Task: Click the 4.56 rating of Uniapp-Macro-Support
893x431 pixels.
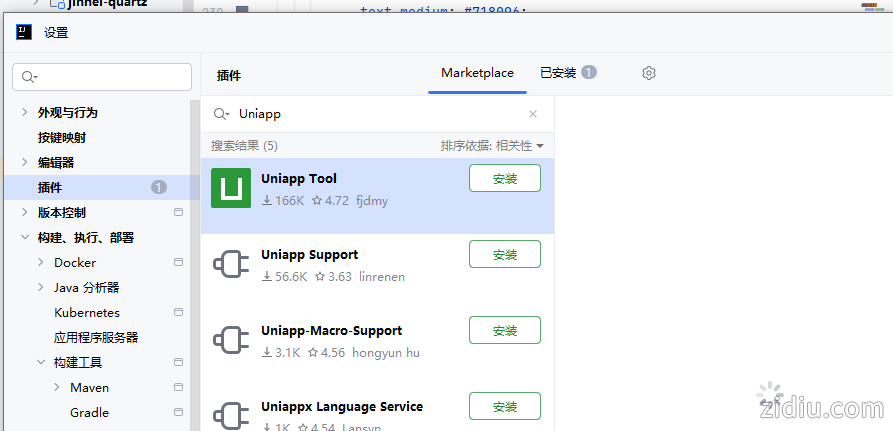Action: pos(327,352)
